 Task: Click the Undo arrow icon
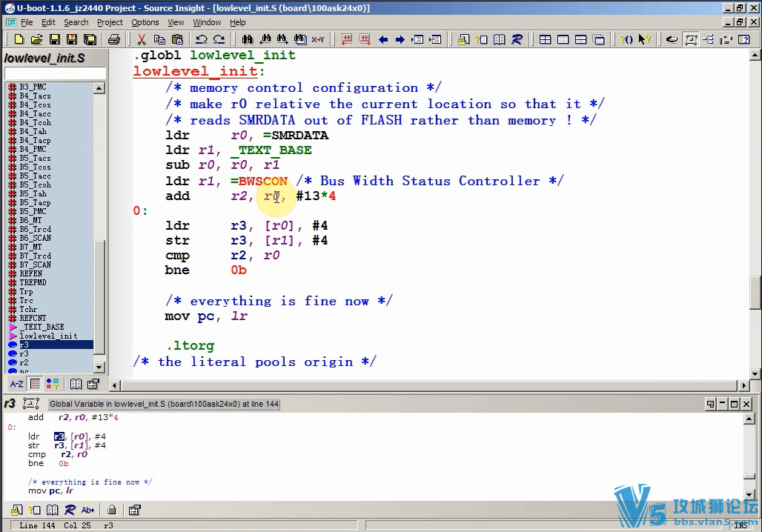(x=201, y=39)
